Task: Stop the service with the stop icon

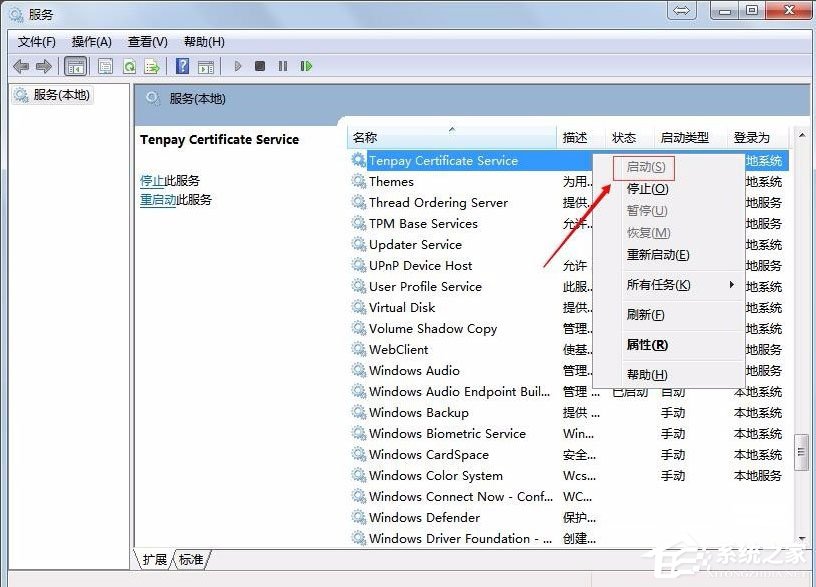Action: point(259,66)
